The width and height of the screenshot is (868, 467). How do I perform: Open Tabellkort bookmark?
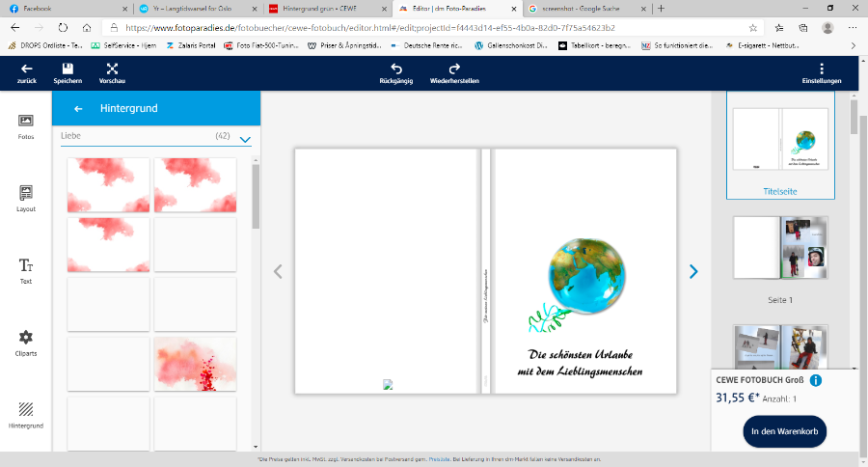[594, 46]
